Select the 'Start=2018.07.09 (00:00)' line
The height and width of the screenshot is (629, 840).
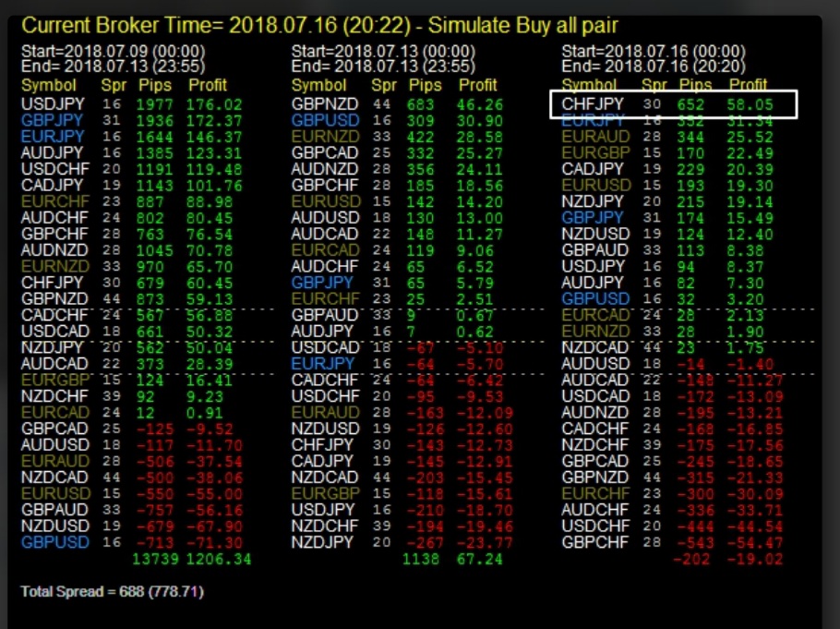click(x=113, y=52)
